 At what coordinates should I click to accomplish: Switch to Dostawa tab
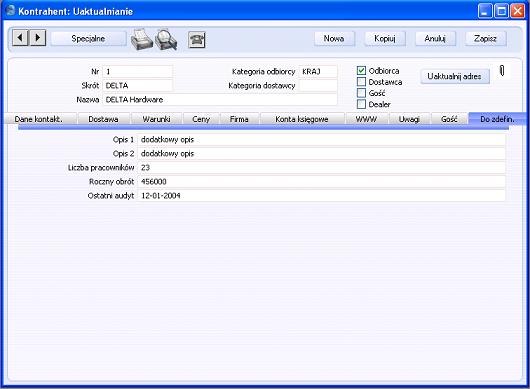[103, 119]
